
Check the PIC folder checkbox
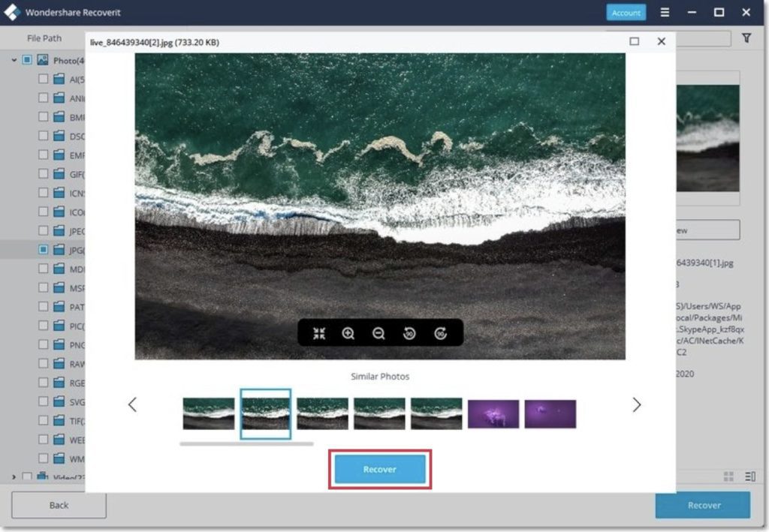[x=43, y=326]
